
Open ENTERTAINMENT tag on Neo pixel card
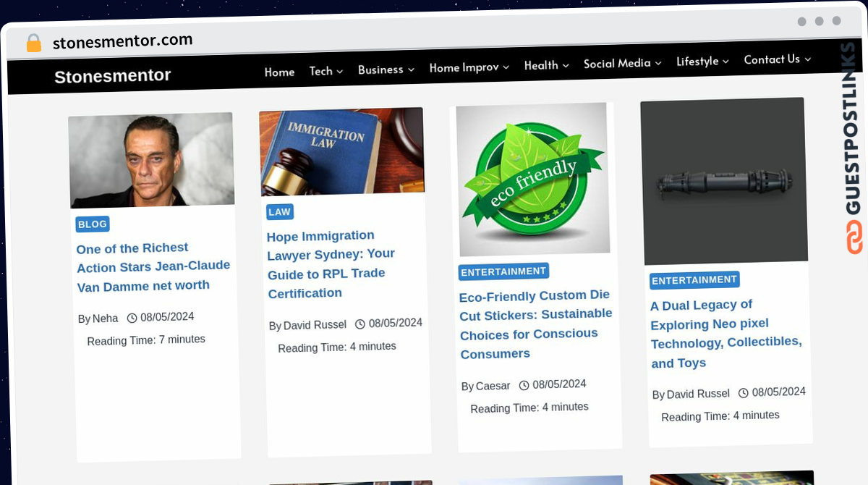[x=694, y=280]
